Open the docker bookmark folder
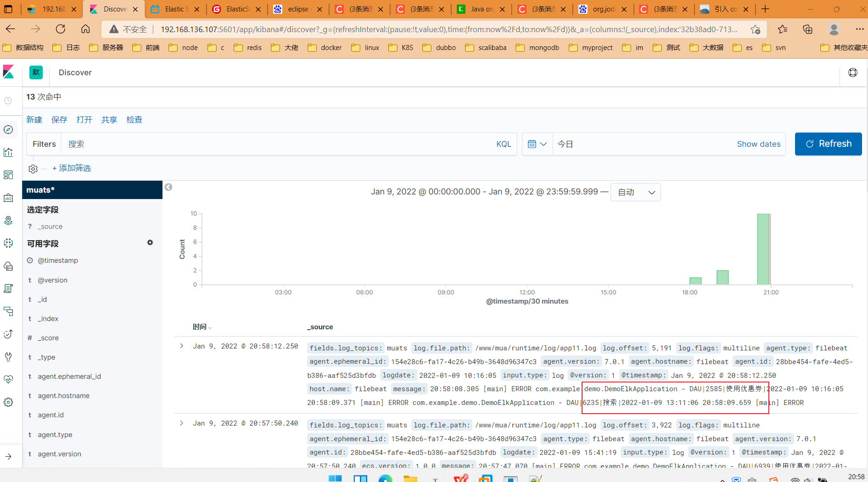868x482 pixels. 325,48
